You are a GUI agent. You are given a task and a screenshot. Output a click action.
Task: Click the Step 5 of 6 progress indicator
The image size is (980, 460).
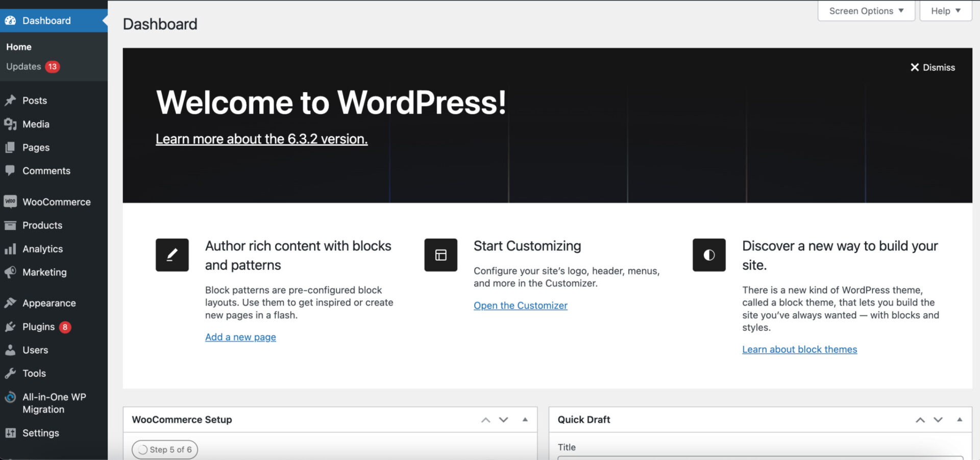pos(164,449)
